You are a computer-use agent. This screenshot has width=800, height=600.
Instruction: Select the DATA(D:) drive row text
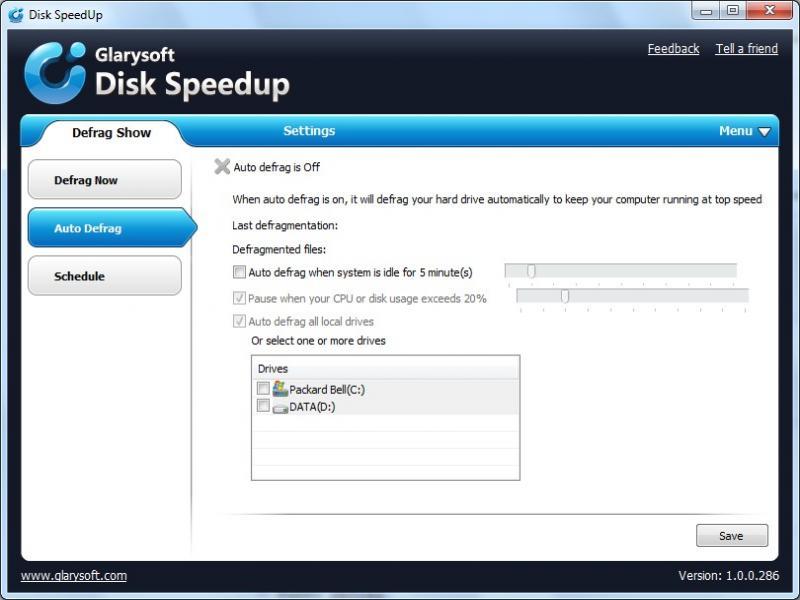click(312, 407)
